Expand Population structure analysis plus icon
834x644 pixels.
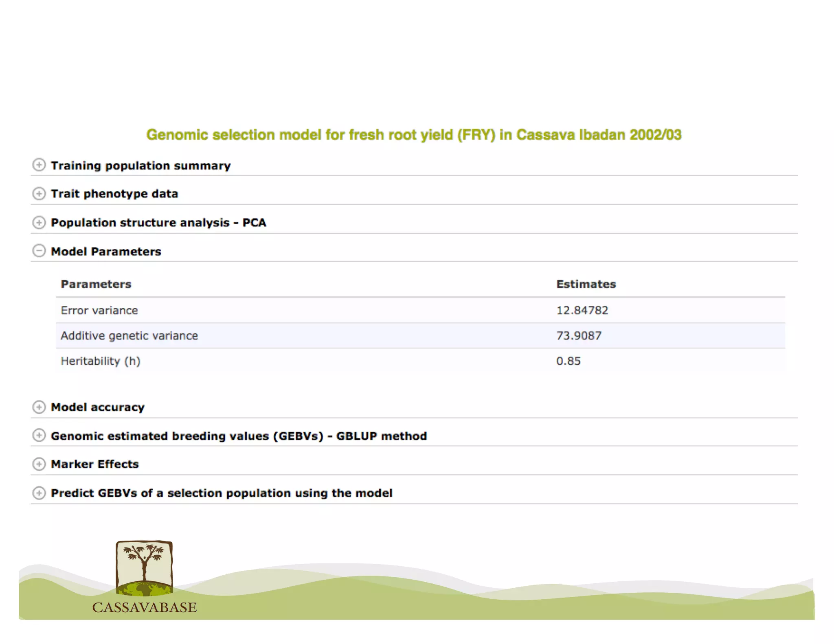click(39, 222)
